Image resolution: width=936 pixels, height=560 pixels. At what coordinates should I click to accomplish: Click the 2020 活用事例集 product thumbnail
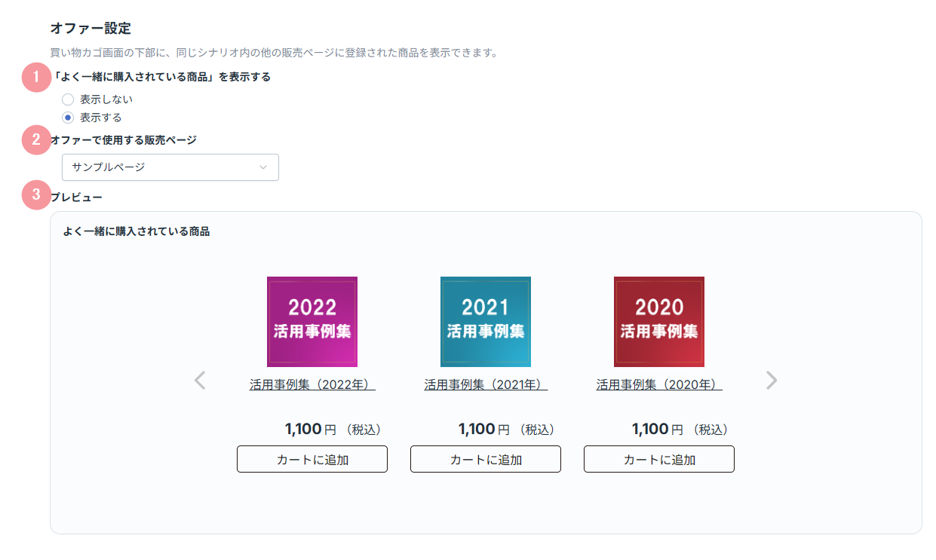659,322
